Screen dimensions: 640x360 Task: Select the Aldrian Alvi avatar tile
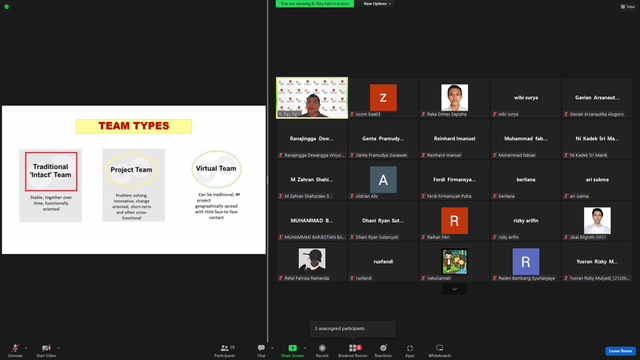click(383, 180)
